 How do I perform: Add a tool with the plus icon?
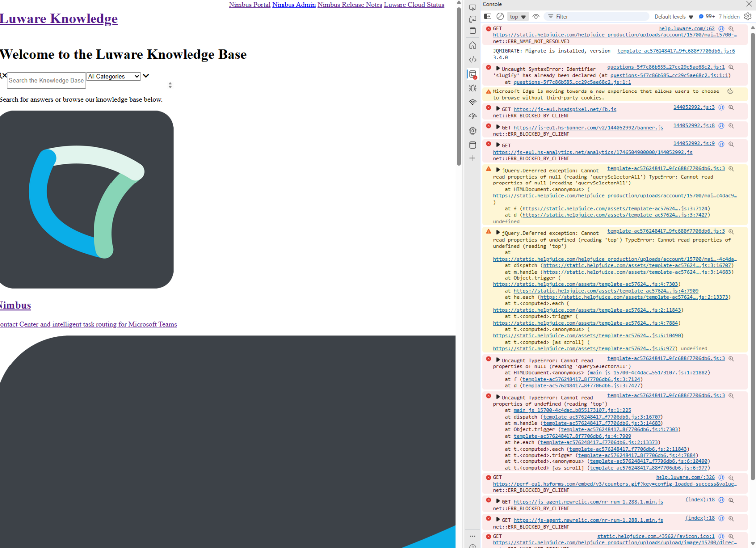[x=472, y=158]
